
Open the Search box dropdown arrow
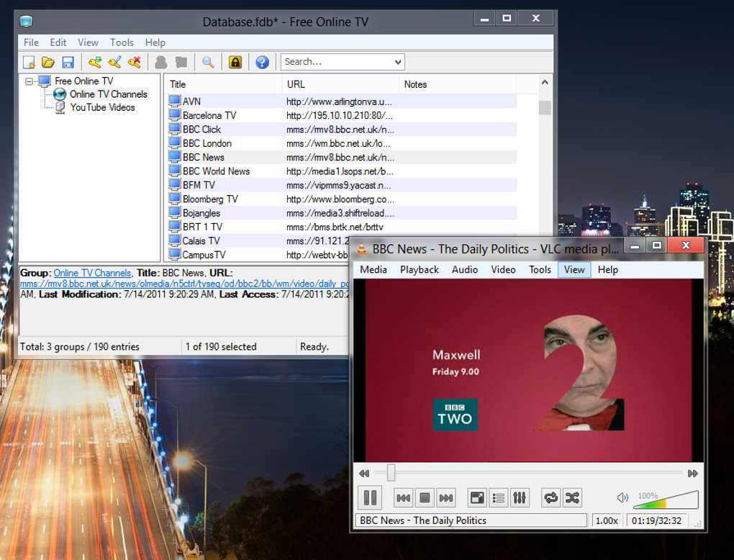[x=398, y=63]
